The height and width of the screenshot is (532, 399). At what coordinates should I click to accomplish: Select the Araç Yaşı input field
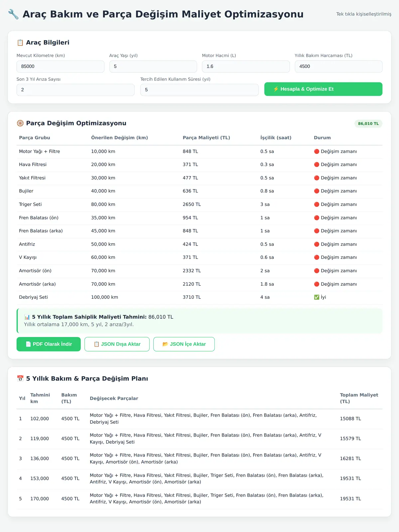153,66
